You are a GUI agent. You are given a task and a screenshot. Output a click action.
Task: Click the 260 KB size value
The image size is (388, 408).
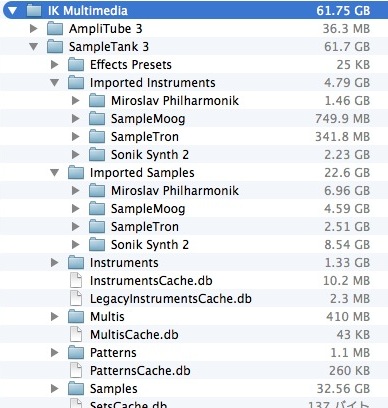(350, 371)
